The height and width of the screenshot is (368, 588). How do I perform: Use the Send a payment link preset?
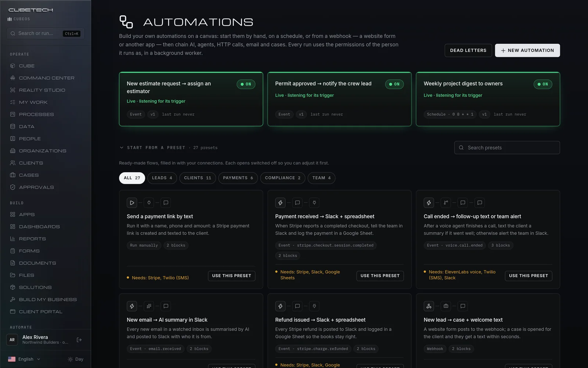(x=232, y=276)
